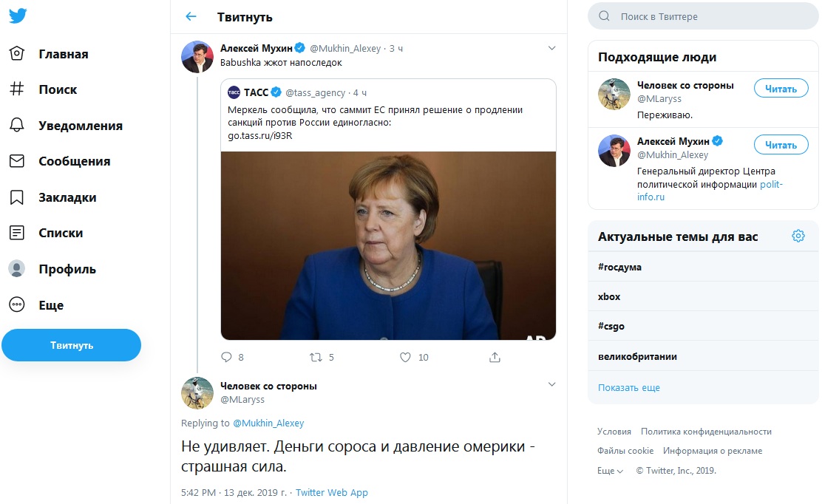This screenshot has height=504, width=822.
Task: Click the Twitter bird logo
Action: 18,16
